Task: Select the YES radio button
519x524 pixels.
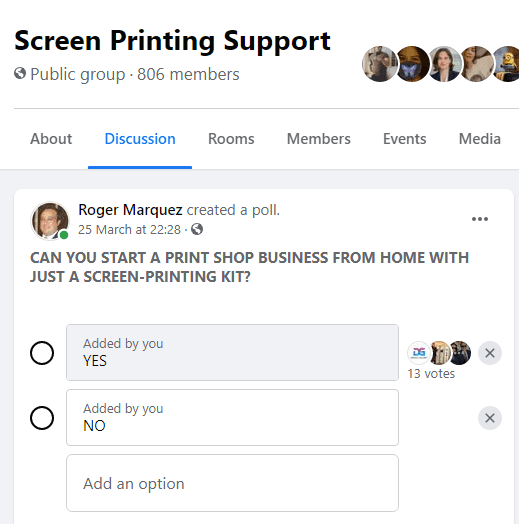Action: click(42, 353)
